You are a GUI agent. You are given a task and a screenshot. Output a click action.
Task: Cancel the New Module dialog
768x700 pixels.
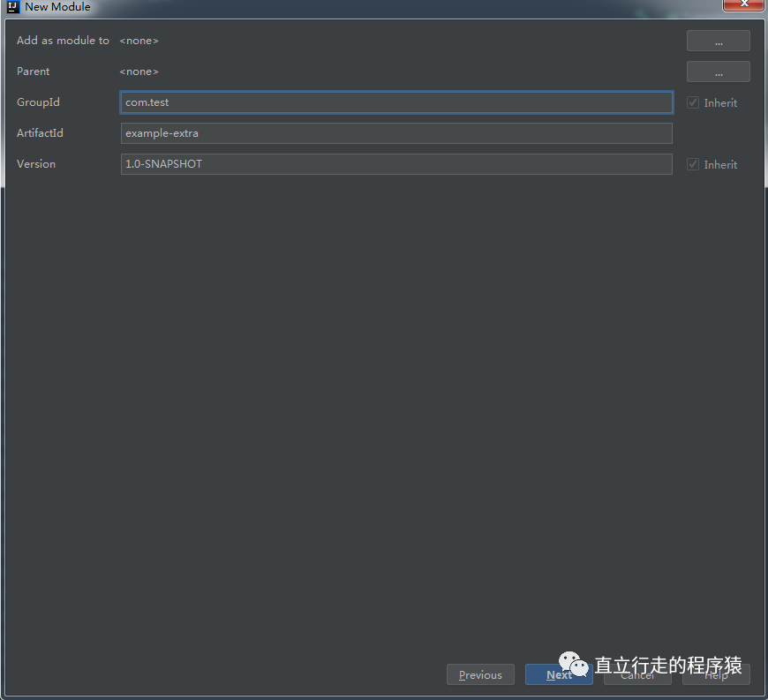tap(637, 676)
